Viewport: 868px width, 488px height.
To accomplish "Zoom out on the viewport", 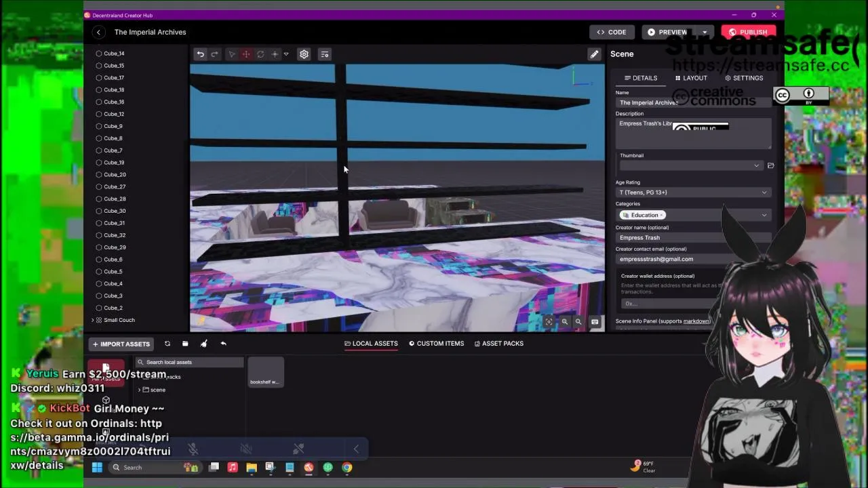I will pyautogui.click(x=578, y=322).
